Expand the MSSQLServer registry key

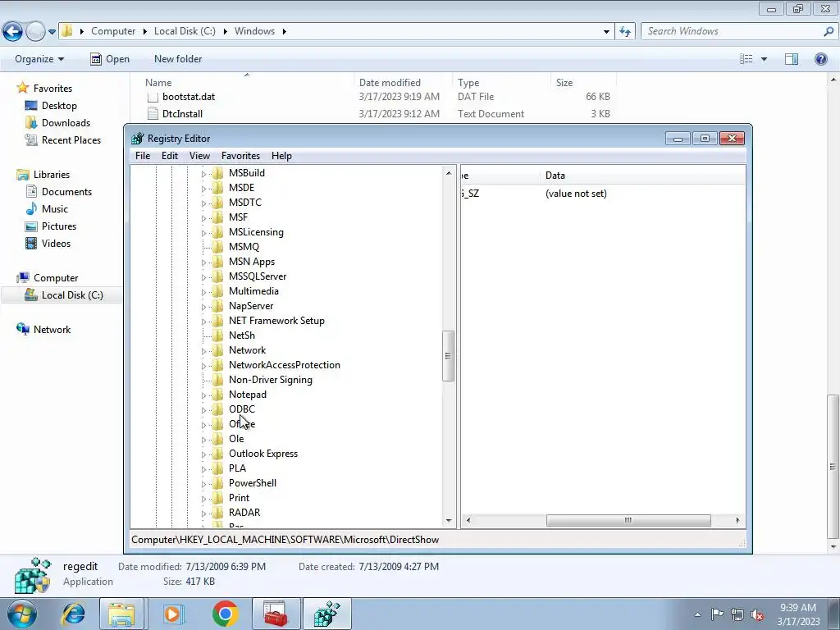pos(203,277)
